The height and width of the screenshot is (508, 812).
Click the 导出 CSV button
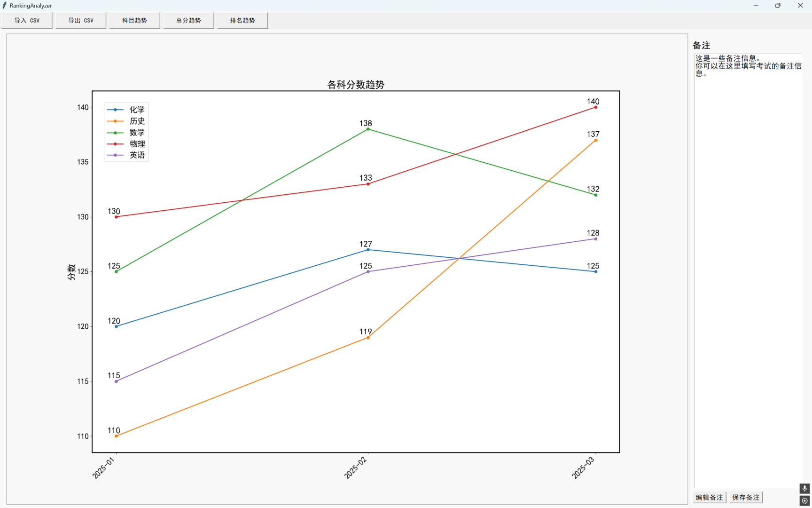tap(81, 21)
